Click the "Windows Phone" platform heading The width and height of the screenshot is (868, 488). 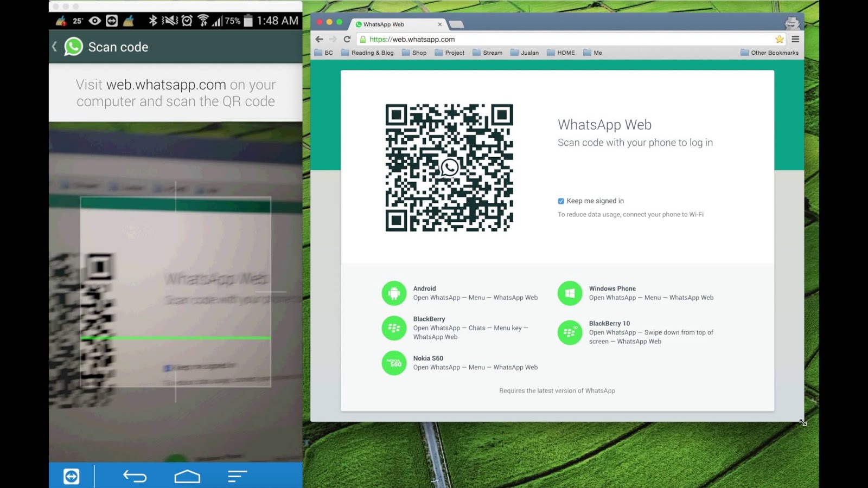(x=612, y=288)
